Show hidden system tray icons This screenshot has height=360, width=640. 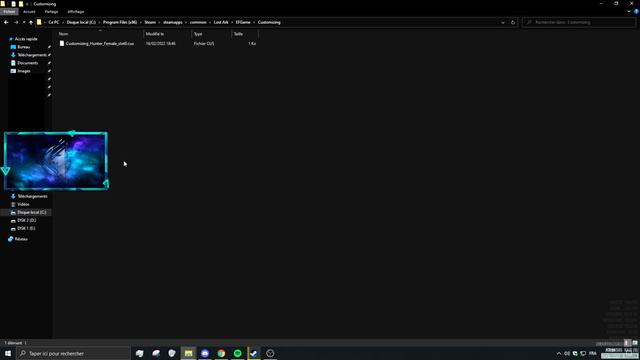click(x=559, y=353)
